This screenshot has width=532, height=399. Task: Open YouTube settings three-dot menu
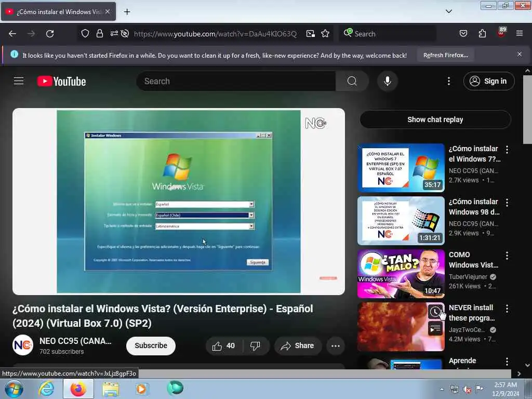(448, 81)
